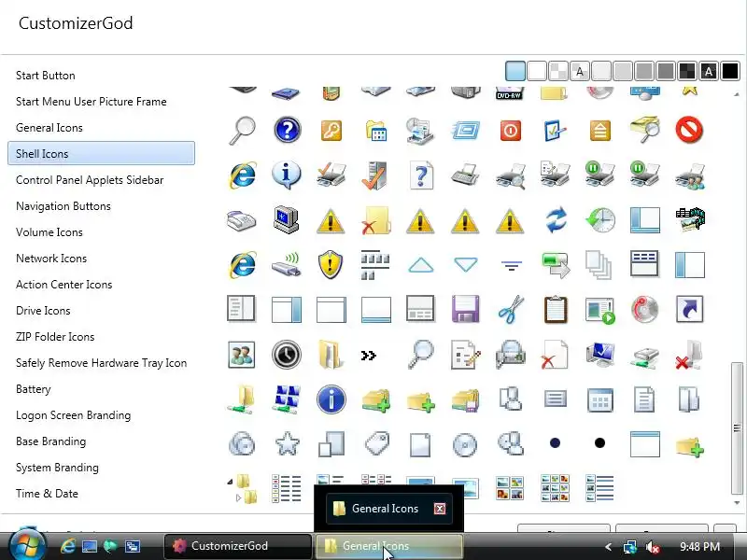Open Action Center Icons category
The width and height of the screenshot is (747, 560).
tap(63, 285)
